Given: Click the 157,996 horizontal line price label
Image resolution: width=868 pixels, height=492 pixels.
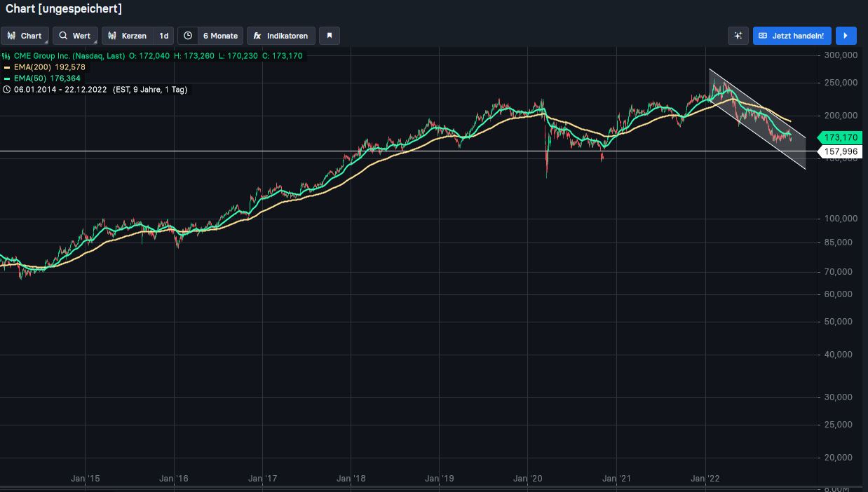Looking at the screenshot, I should pyautogui.click(x=841, y=151).
